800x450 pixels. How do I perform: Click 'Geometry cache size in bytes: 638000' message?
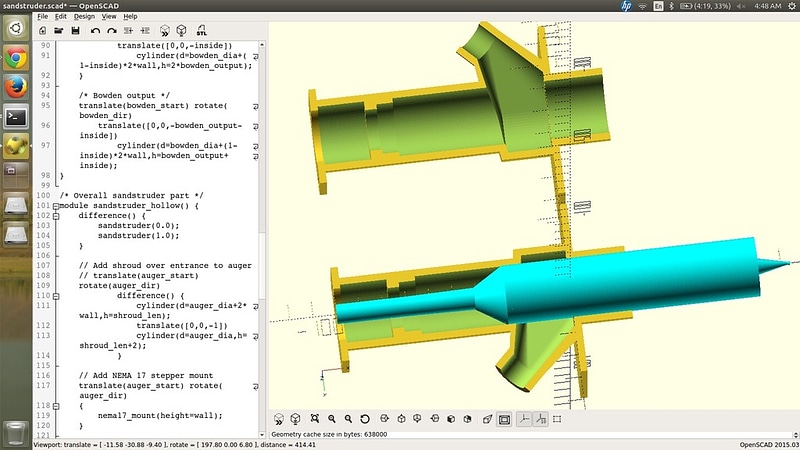(x=329, y=435)
